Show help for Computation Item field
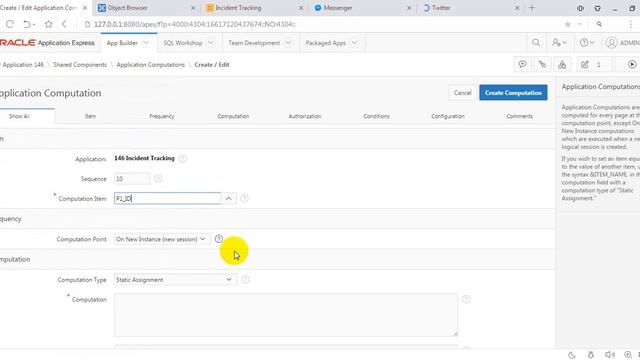This screenshot has height=360, width=640. click(244, 198)
